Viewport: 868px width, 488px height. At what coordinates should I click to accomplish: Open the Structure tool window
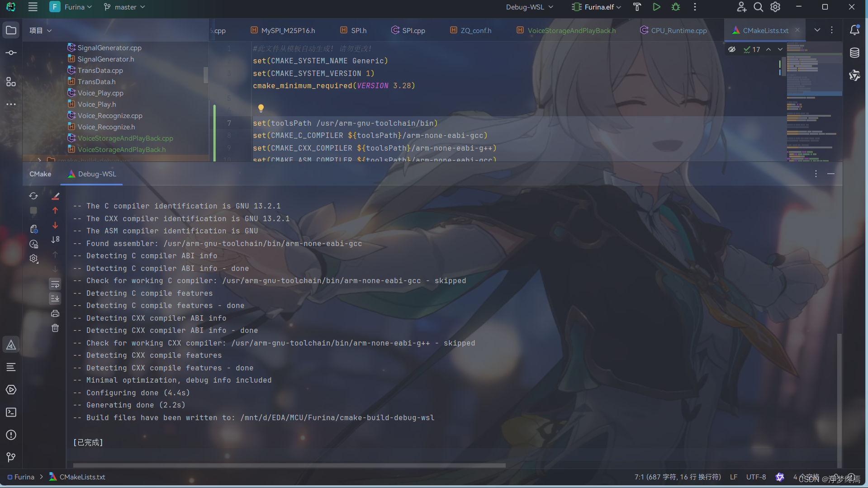[x=11, y=81]
